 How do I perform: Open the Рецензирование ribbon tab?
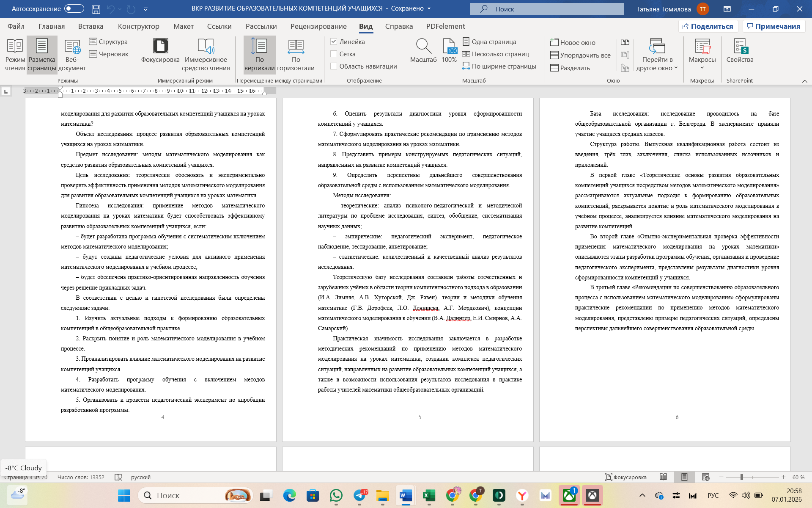point(318,26)
